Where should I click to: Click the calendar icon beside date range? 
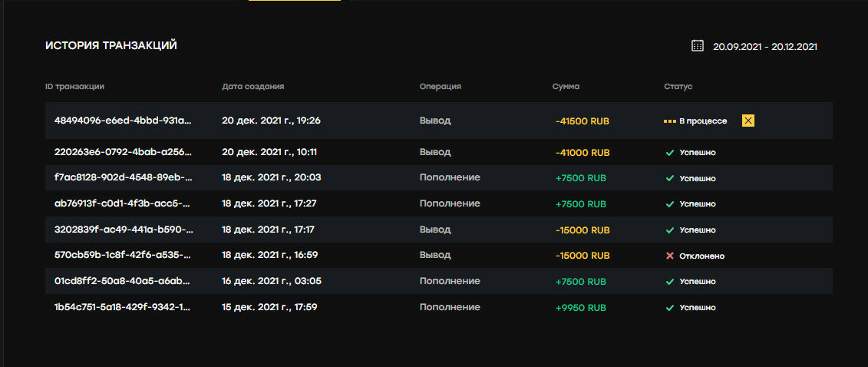point(697,46)
